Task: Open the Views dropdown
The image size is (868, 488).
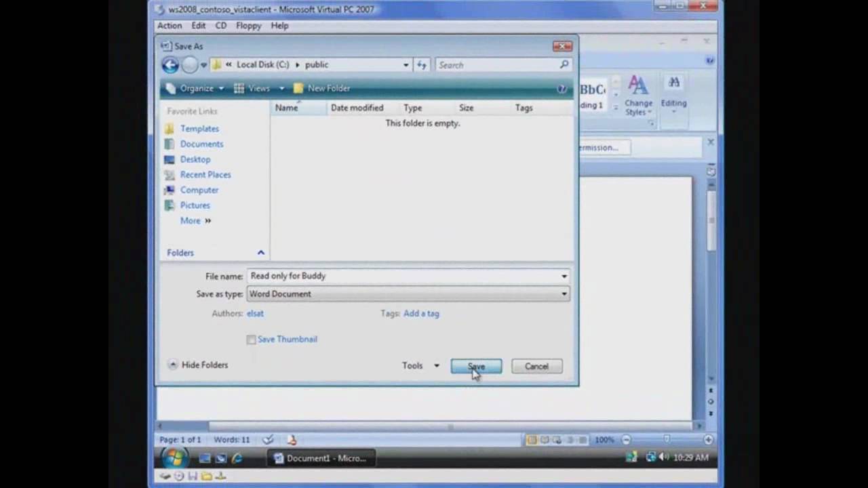Action: point(259,89)
